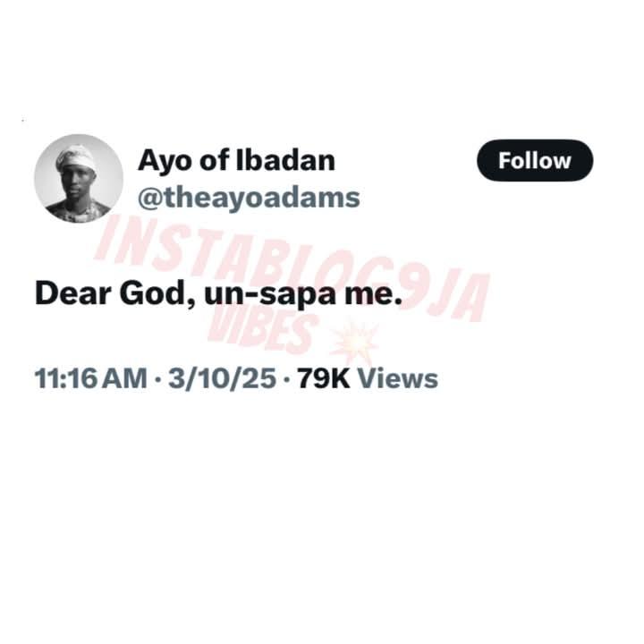Click the pink VIBES watermark word
This screenshot has width=644, height=644.
pyautogui.click(x=263, y=331)
